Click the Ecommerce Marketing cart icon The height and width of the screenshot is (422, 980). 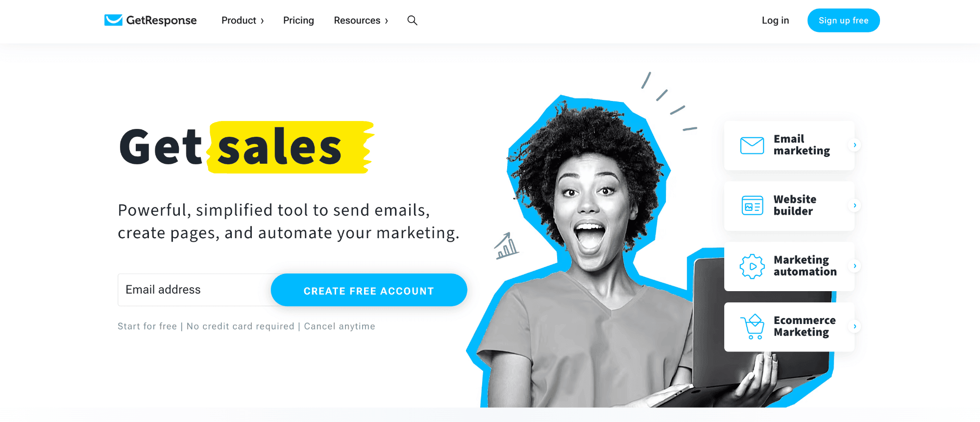[753, 326]
